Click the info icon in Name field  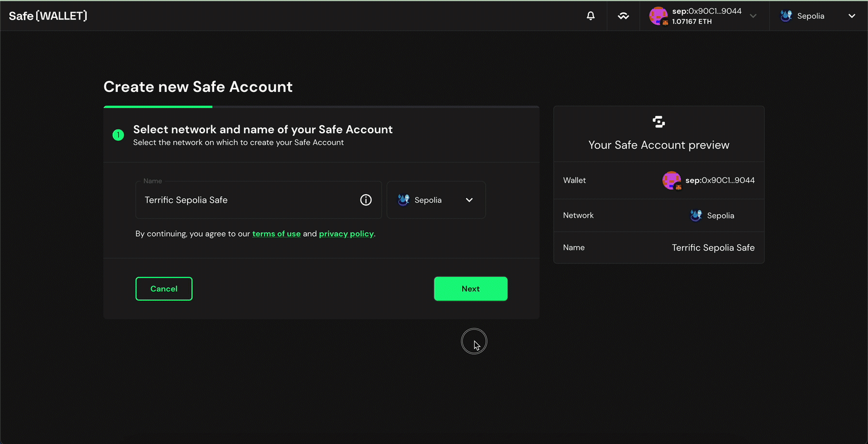pos(366,200)
